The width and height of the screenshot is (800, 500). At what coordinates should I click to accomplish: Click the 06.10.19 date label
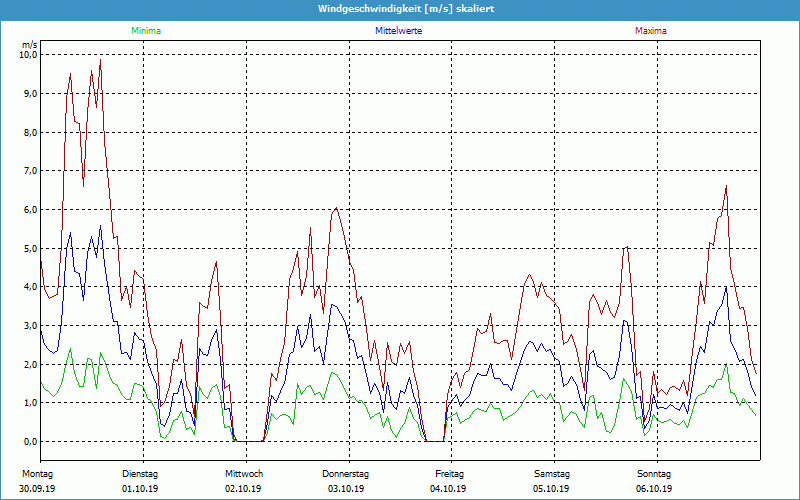(x=654, y=489)
